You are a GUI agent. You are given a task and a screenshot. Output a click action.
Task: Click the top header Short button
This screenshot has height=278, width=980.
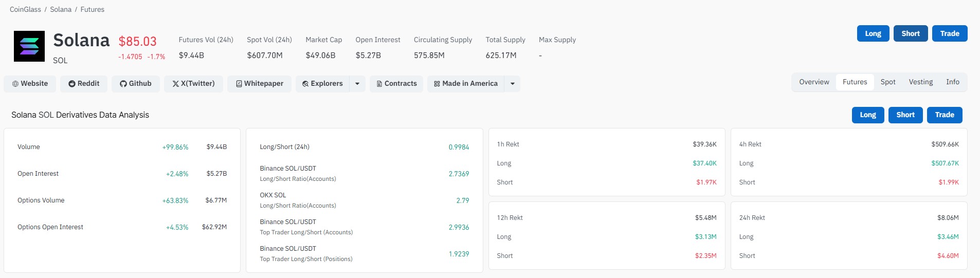coord(911,33)
